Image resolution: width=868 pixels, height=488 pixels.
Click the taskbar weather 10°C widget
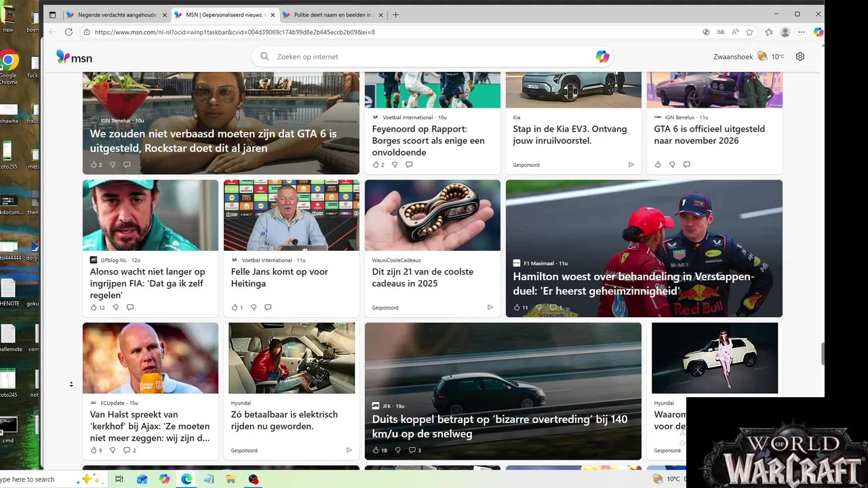tap(666, 479)
